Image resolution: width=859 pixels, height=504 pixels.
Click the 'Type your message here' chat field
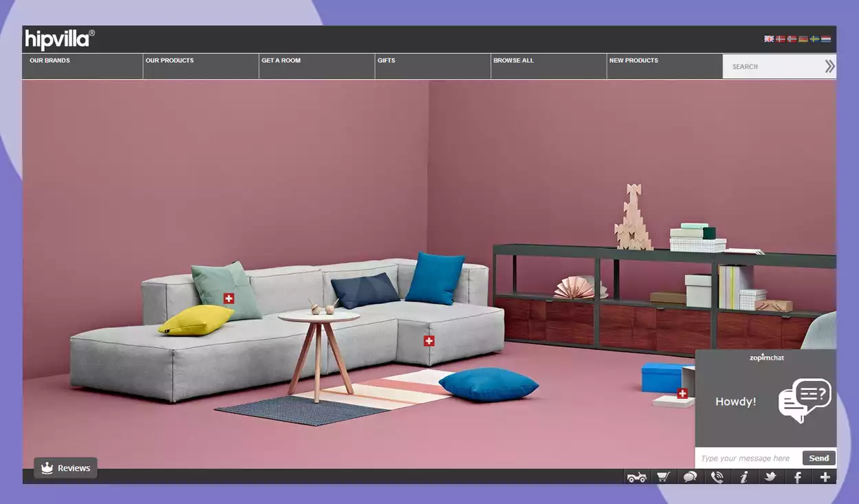pyautogui.click(x=748, y=458)
